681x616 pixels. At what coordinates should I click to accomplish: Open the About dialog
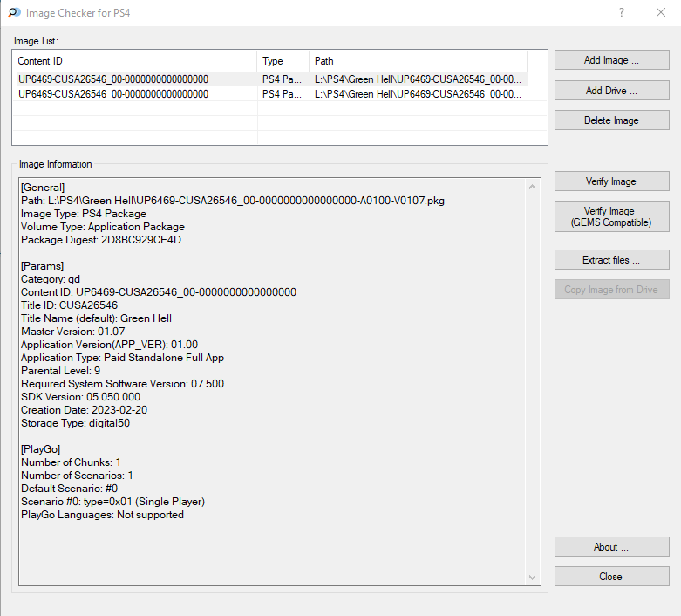pyautogui.click(x=611, y=547)
